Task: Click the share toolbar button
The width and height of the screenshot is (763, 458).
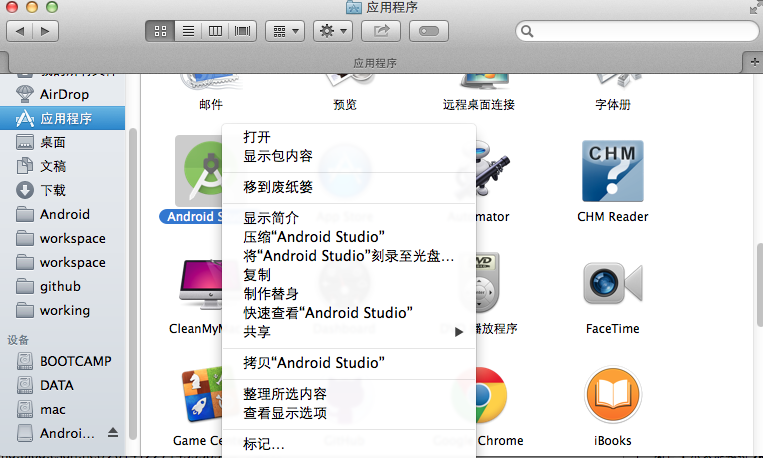Action: pos(381,31)
